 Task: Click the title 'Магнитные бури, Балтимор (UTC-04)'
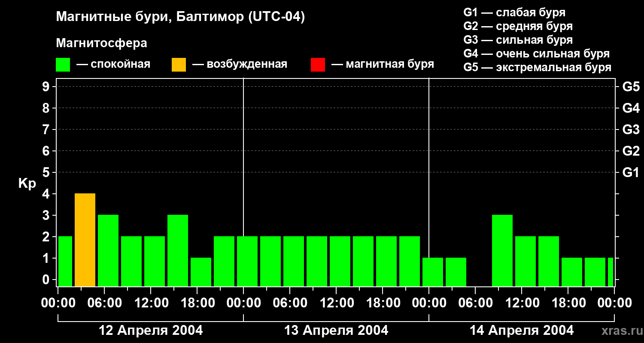[180, 17]
